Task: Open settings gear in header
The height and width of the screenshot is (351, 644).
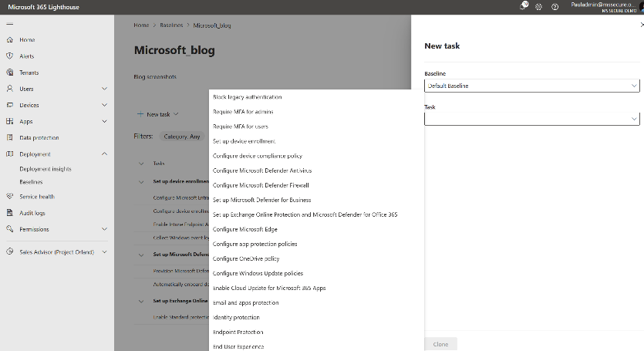Action: (x=539, y=7)
